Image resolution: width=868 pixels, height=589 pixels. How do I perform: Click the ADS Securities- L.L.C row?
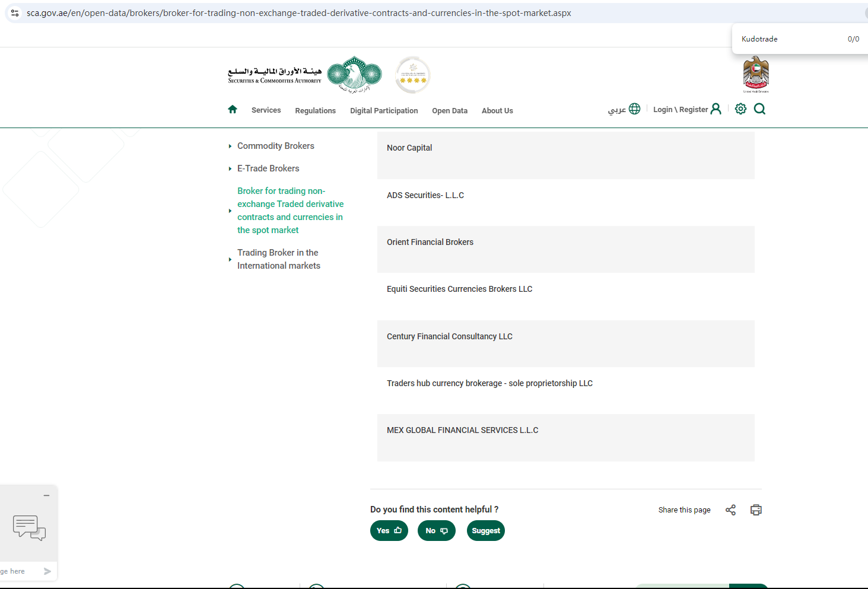(566, 202)
